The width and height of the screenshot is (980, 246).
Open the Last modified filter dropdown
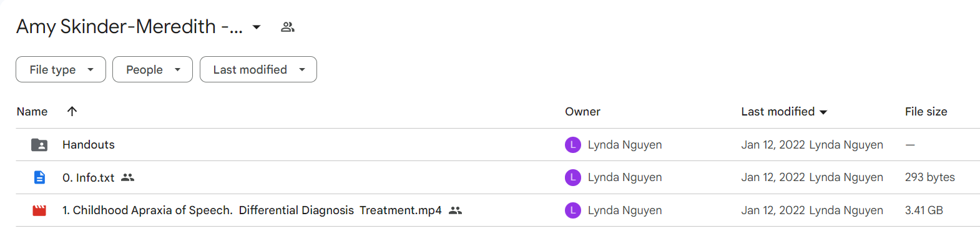(x=258, y=69)
